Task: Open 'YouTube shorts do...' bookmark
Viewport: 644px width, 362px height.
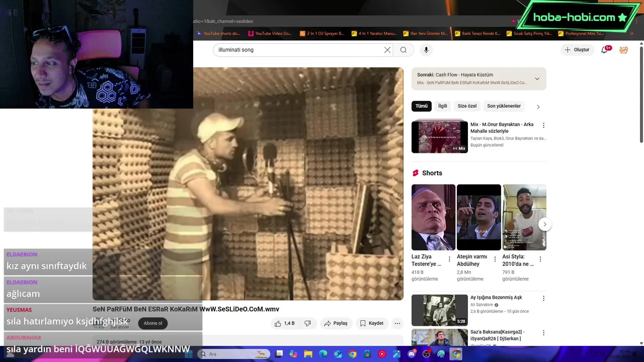Action: [218, 34]
